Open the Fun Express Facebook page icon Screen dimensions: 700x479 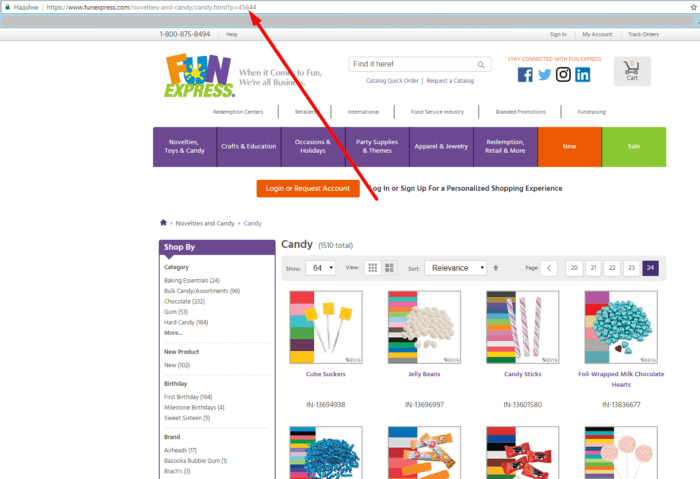pyautogui.click(x=525, y=75)
